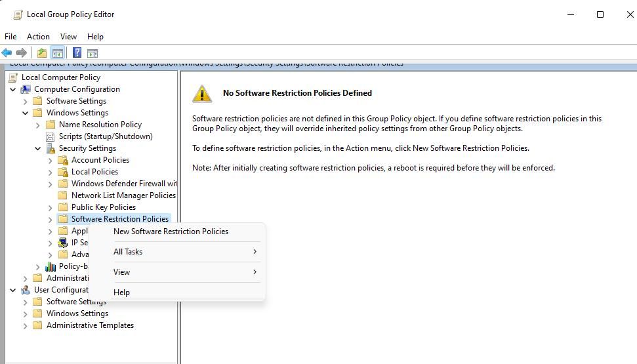
Task: Select Network List Manager Policies item
Action: 123,195
